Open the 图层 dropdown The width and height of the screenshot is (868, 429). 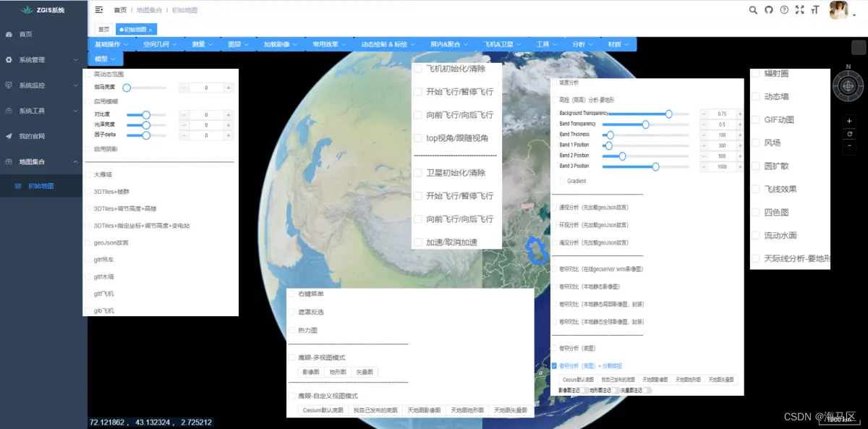[238, 44]
